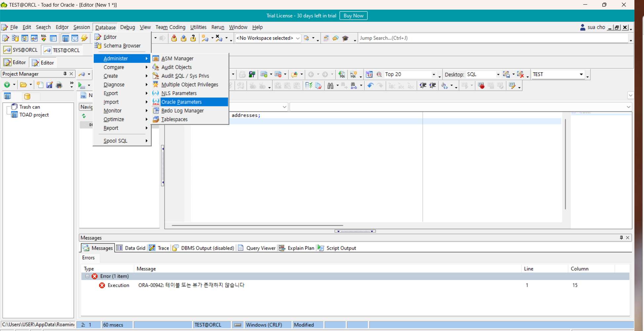Open ASM Manager from submenu

[190, 58]
